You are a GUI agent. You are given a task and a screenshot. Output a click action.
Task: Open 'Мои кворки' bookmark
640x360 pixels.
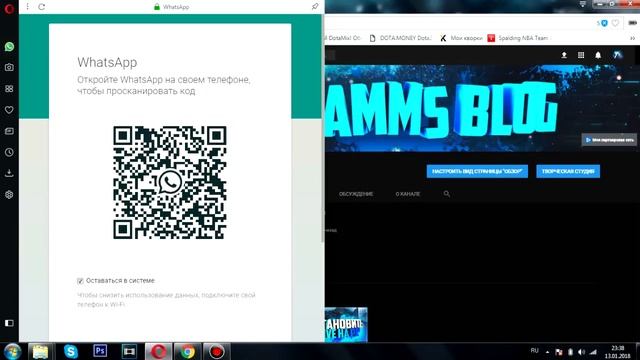[461, 38]
